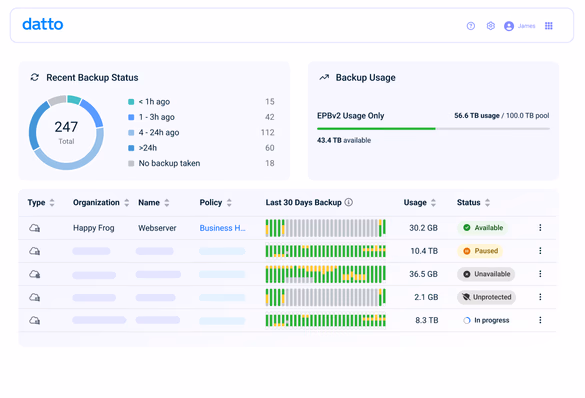Viewport: 585px width, 398px height.
Task: Click the James user avatar icon
Action: [x=509, y=26]
